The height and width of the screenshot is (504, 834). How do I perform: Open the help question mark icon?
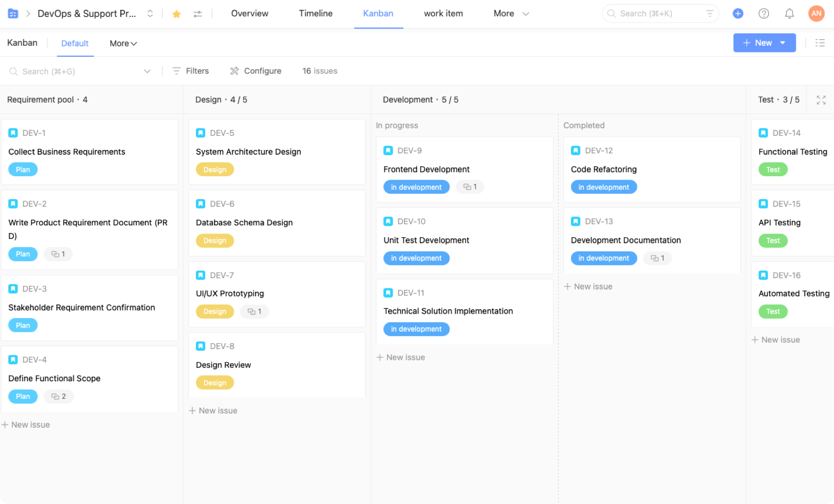[x=764, y=14]
